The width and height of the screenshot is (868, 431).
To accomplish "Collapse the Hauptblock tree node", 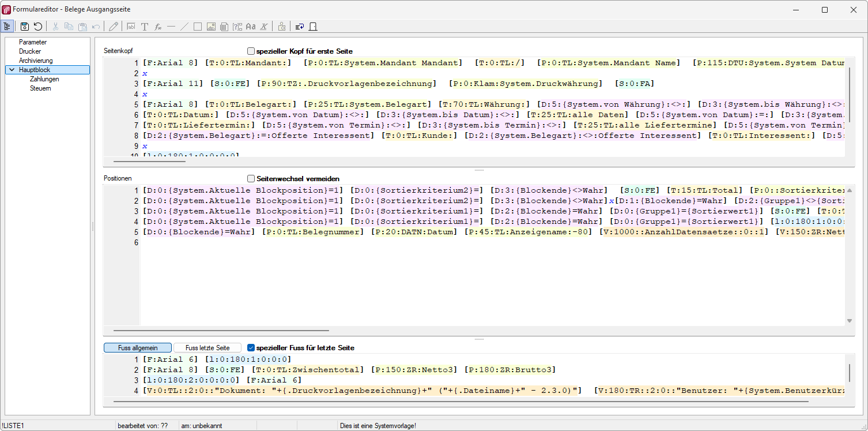I will click(12, 70).
